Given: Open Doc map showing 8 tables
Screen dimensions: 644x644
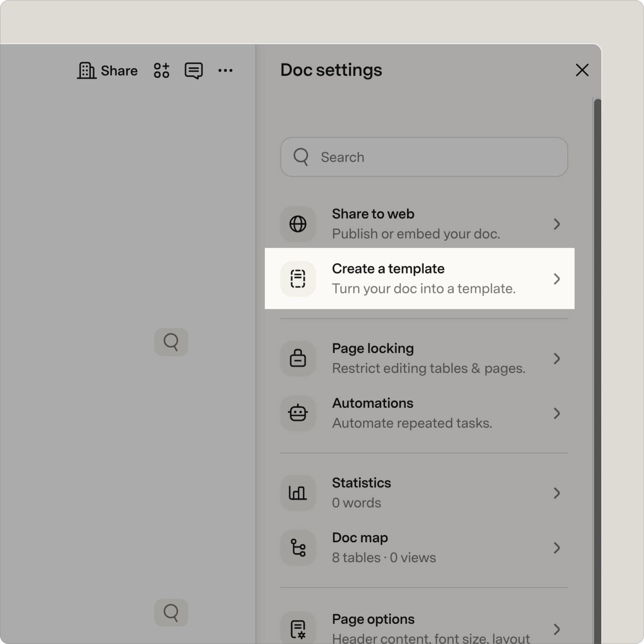Looking at the screenshot, I should [424, 548].
